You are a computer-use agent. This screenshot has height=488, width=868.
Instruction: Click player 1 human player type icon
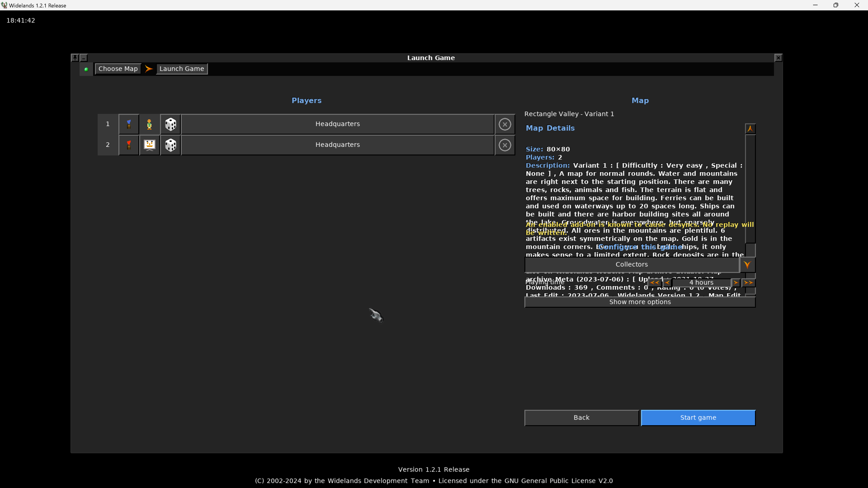click(x=149, y=124)
